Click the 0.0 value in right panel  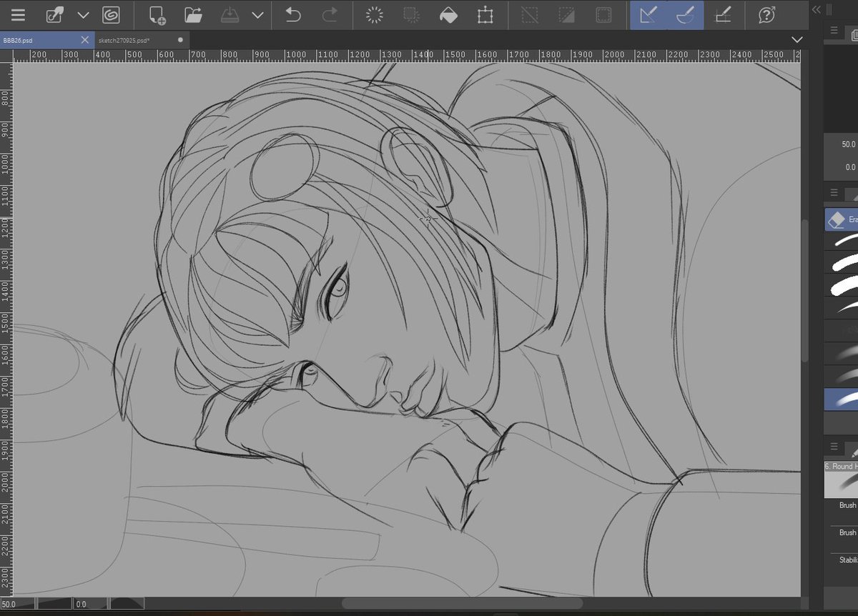coord(850,167)
